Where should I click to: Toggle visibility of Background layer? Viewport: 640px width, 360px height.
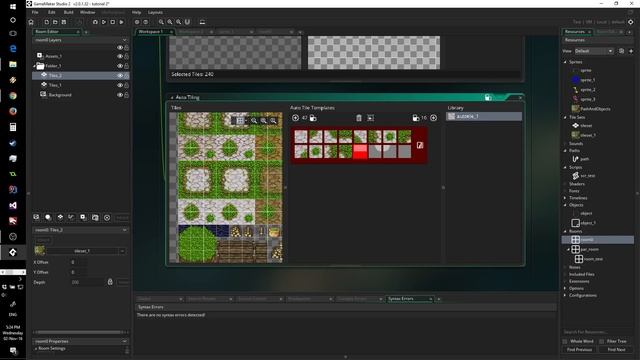point(120,95)
